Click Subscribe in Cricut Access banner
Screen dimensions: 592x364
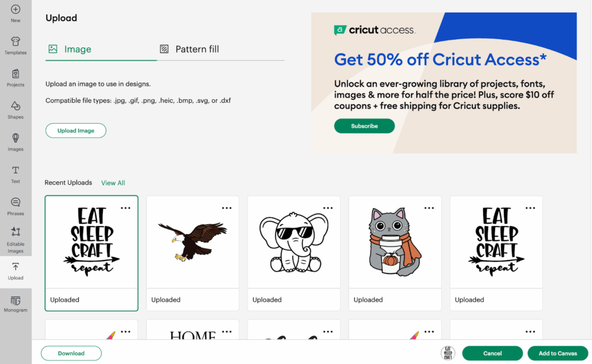pos(364,126)
